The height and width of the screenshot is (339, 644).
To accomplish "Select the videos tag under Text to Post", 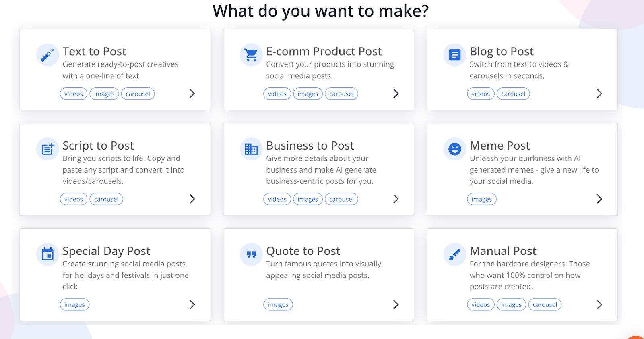I will pyautogui.click(x=74, y=94).
